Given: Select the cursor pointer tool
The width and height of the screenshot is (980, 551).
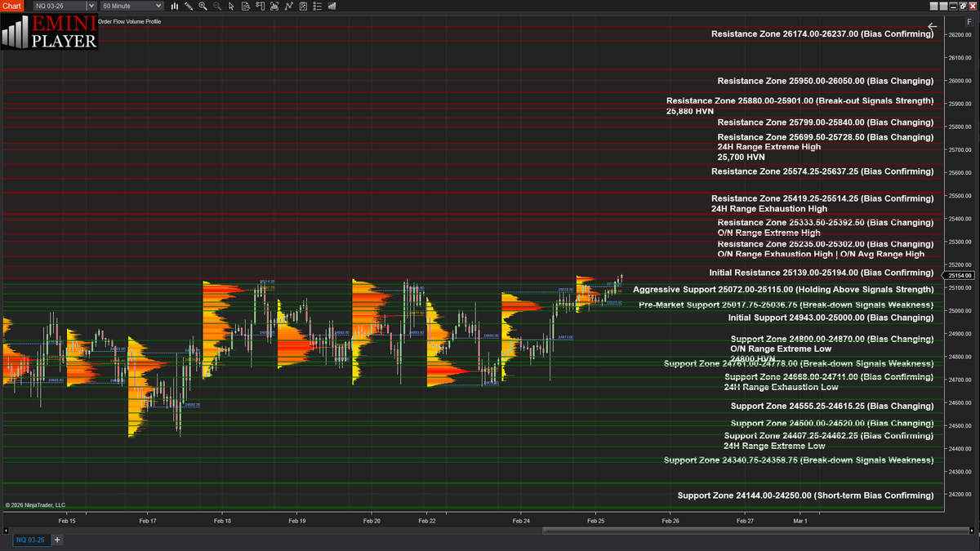Looking at the screenshot, I should coord(231,6).
